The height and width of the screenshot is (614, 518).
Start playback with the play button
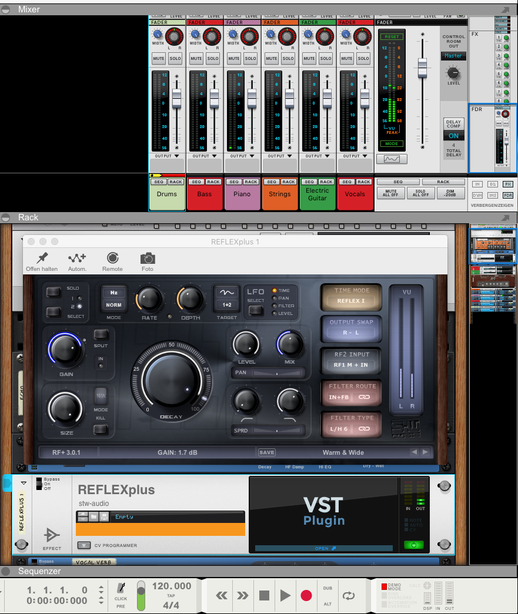pos(285,596)
